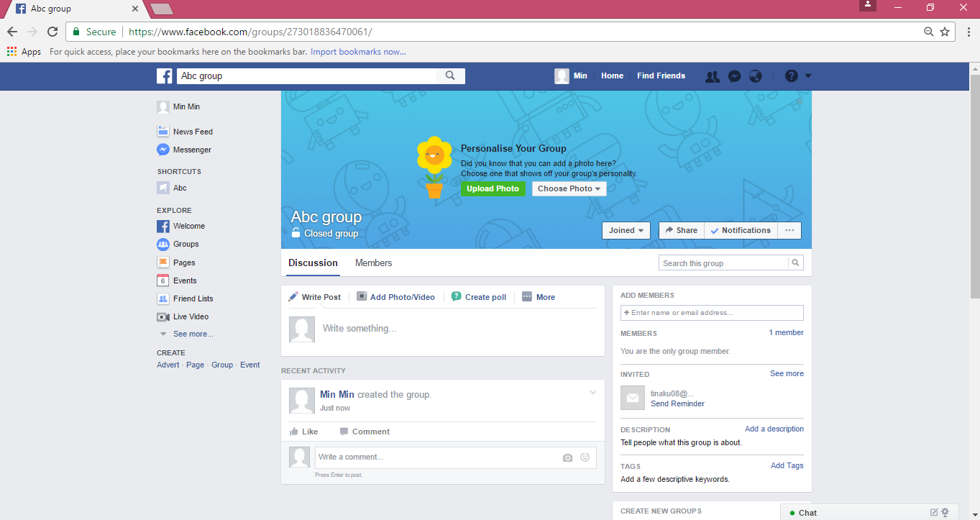Attach a photo with the camera icon
The width and height of the screenshot is (980, 520).
[568, 457]
